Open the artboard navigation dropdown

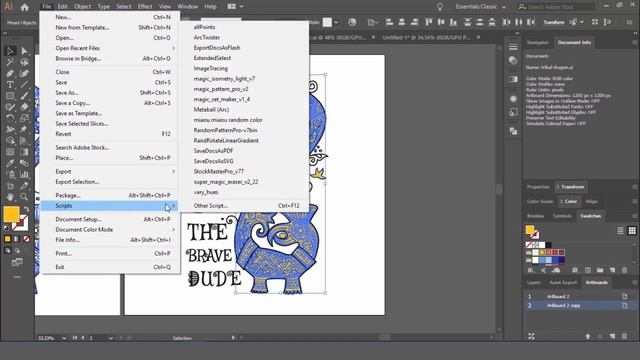coord(111,338)
